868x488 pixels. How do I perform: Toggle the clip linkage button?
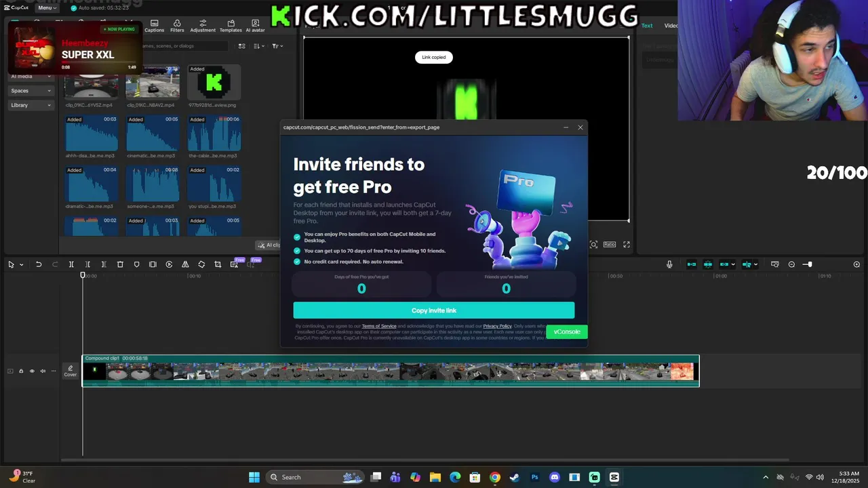click(x=724, y=264)
